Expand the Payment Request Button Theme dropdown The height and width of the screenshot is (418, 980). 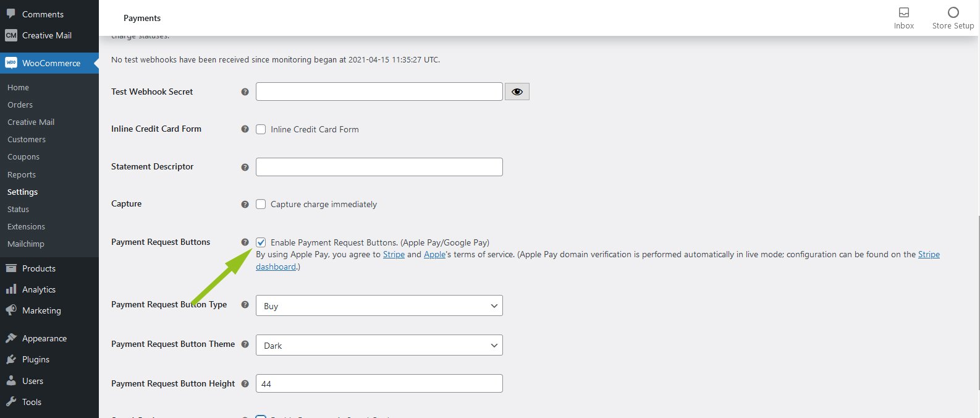click(x=379, y=345)
